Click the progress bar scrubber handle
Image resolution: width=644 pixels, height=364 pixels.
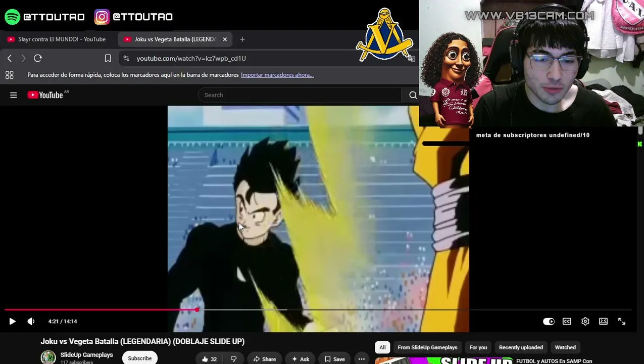[197, 309]
